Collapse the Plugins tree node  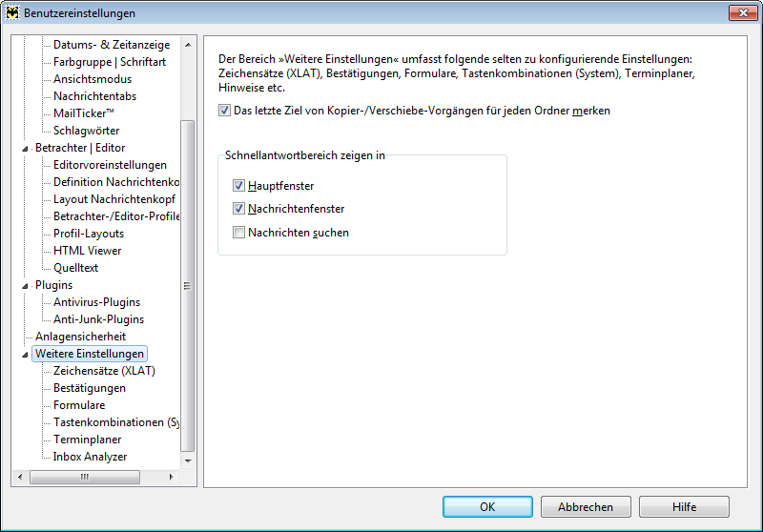[x=26, y=286]
